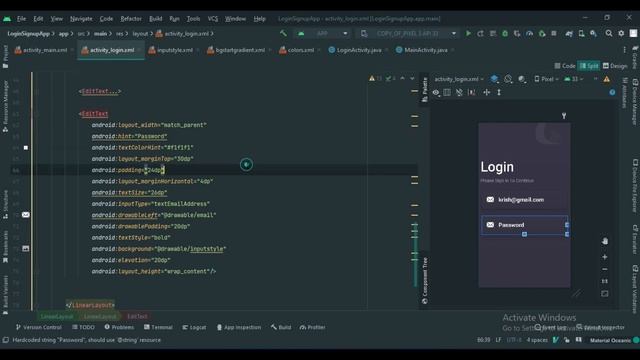This screenshot has height=360, width=640.
Task: Open the Component Tree side panel
Action: click(x=424, y=281)
